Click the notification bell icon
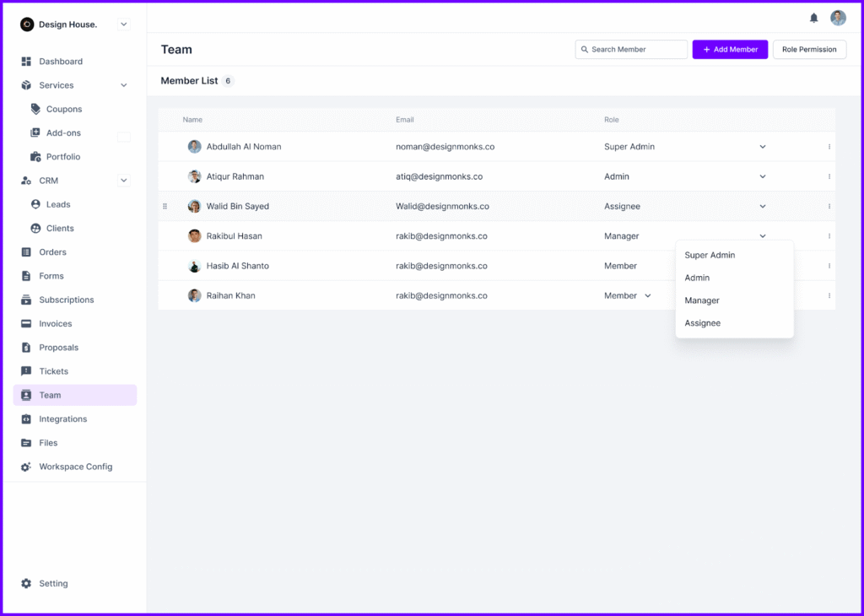Screen dimensions: 864x616 point(813,18)
